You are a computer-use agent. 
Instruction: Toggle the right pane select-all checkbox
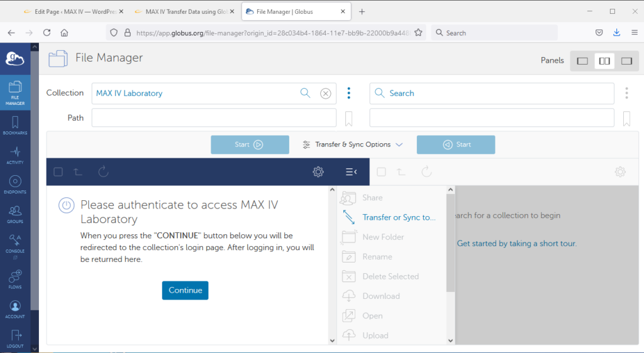click(382, 171)
